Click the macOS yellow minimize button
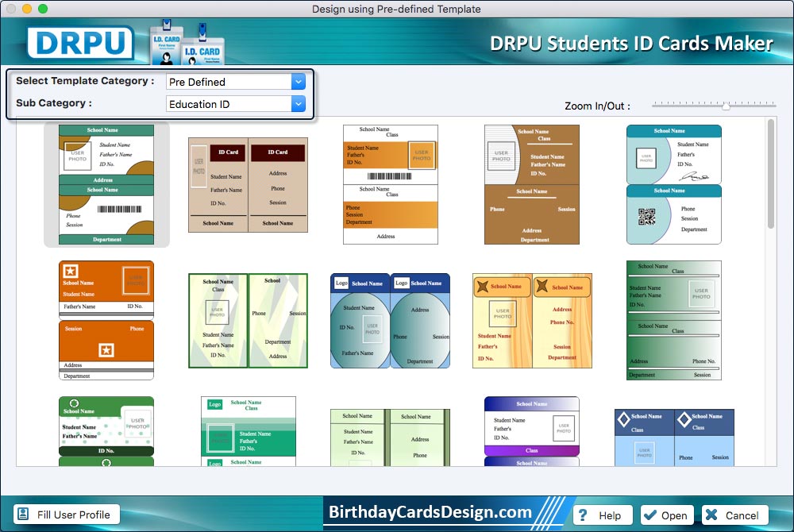This screenshot has width=794, height=532. click(x=27, y=9)
